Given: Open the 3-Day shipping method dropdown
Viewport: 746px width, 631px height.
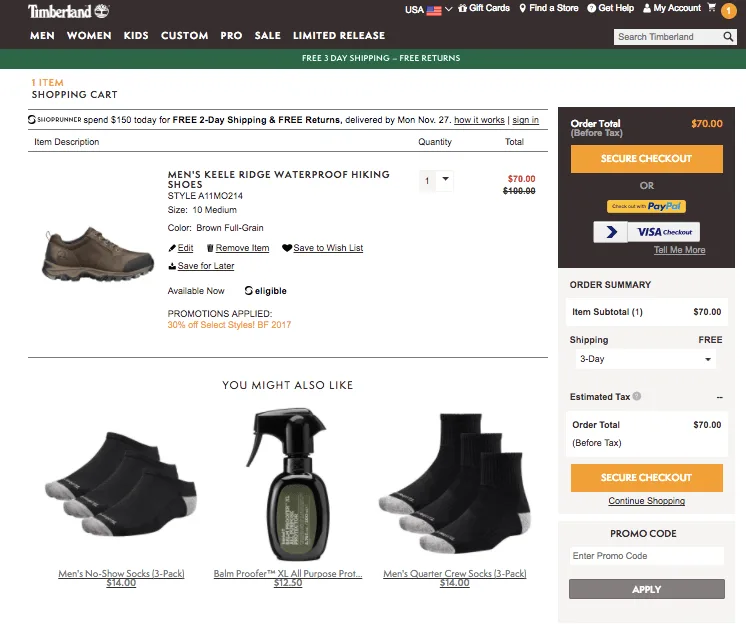Looking at the screenshot, I should tap(645, 359).
